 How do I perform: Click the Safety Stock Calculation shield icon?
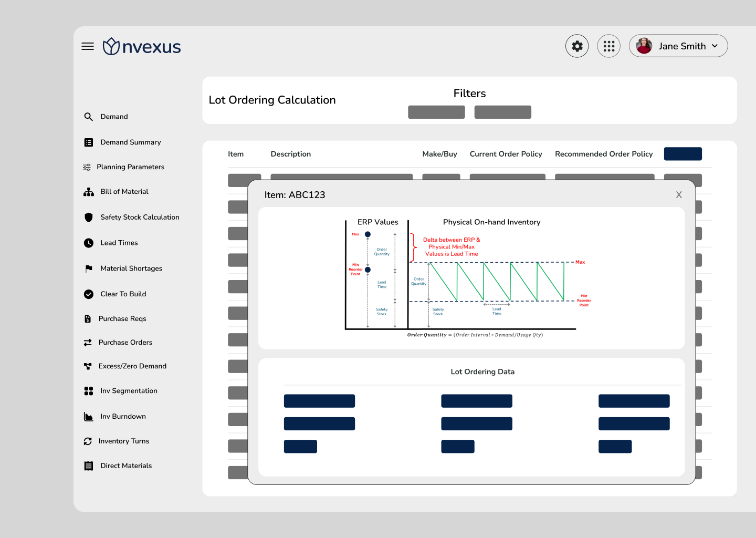pos(89,218)
